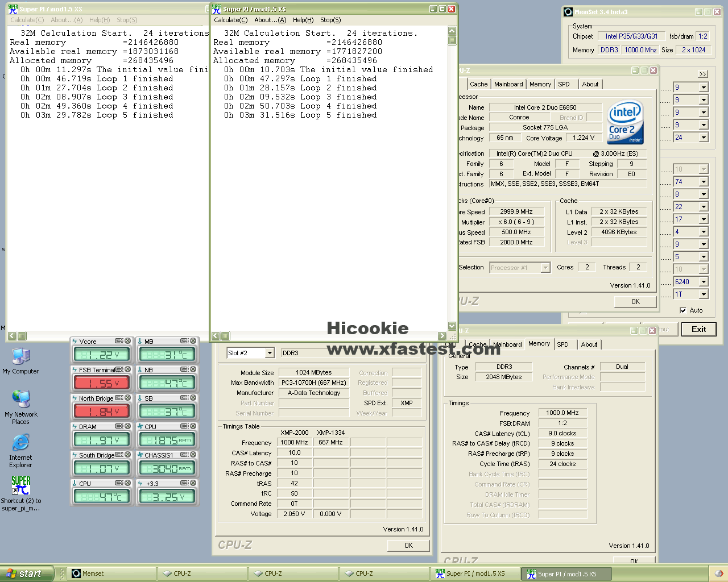Open settings of the North Bridge voltage widget
This screenshot has height=582, width=728.
pyautogui.click(x=119, y=398)
